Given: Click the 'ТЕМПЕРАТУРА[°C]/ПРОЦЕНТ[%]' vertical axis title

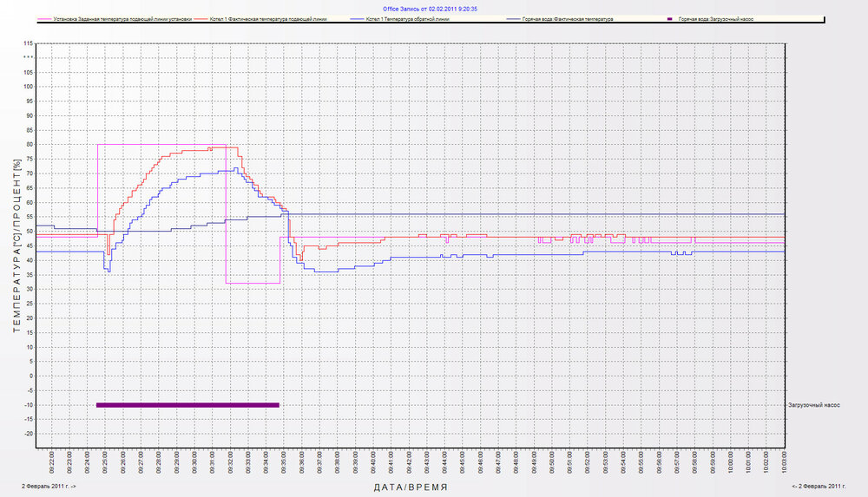Looking at the screenshot, I should pos(16,245).
